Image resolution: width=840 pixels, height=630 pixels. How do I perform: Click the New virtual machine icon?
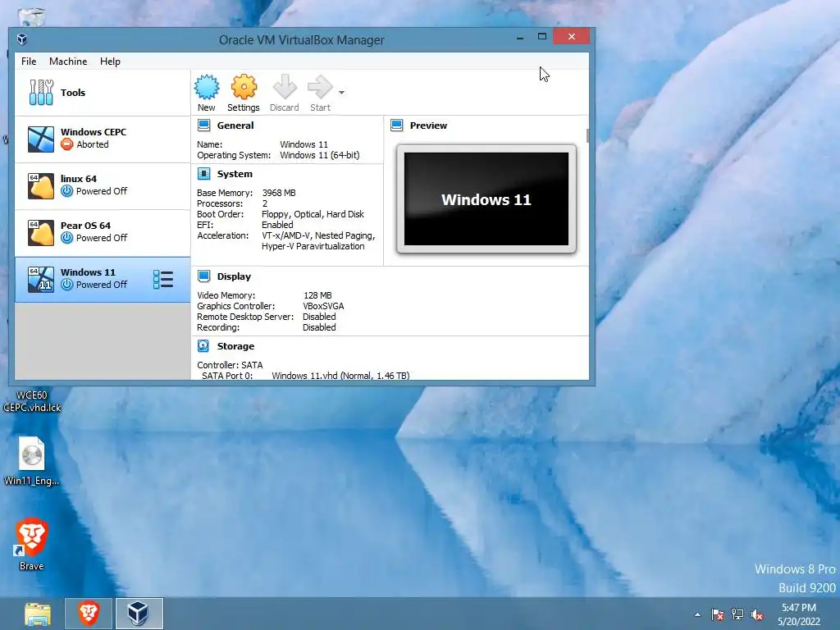pyautogui.click(x=206, y=87)
